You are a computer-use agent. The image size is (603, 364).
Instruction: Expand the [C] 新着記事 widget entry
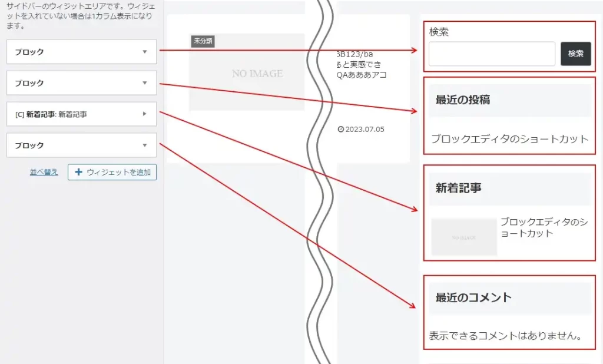[x=81, y=114]
